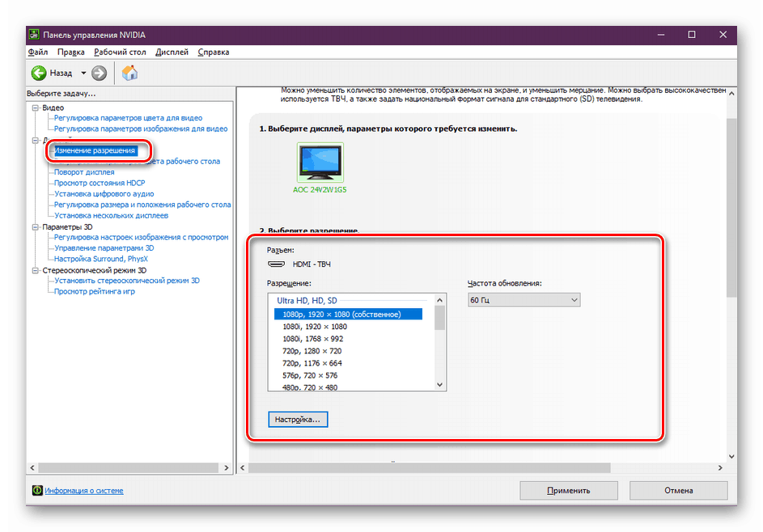Open Просмотр рейтинга игр
The height and width of the screenshot is (532, 763).
95,291
